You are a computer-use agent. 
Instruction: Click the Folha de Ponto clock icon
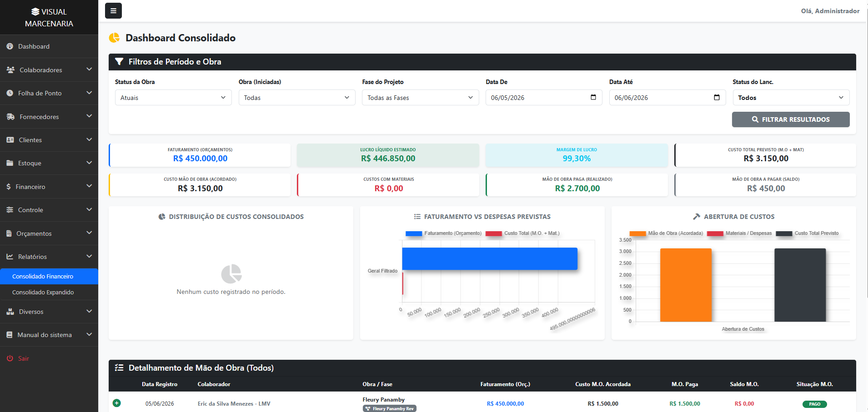pyautogui.click(x=10, y=93)
